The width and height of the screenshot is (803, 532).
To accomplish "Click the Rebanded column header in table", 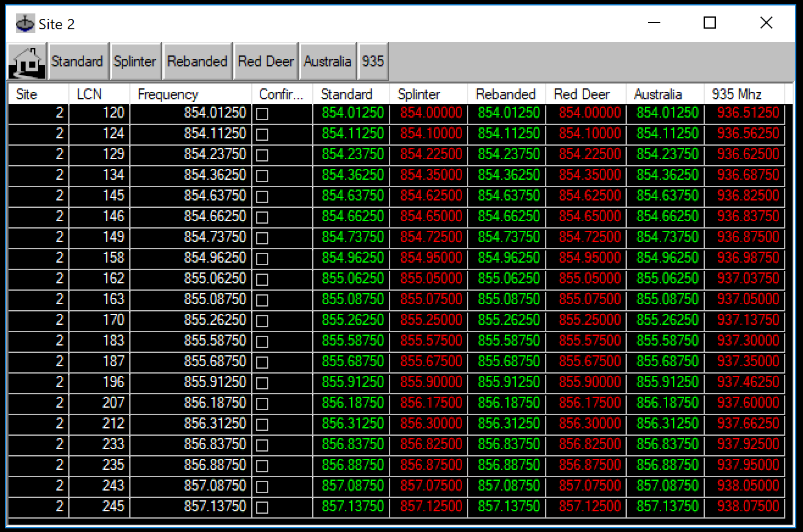I will click(507, 94).
